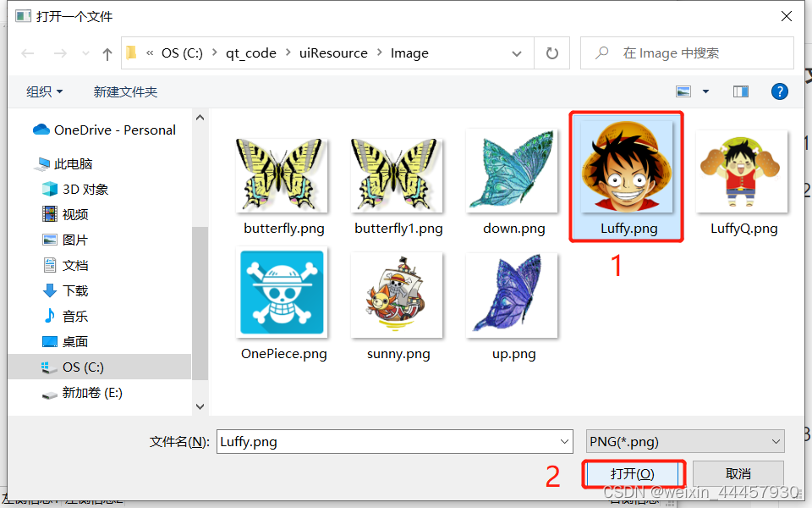Screen dimensions: 812x508
Task: Expand the address bar history dropdown
Action: pos(516,53)
